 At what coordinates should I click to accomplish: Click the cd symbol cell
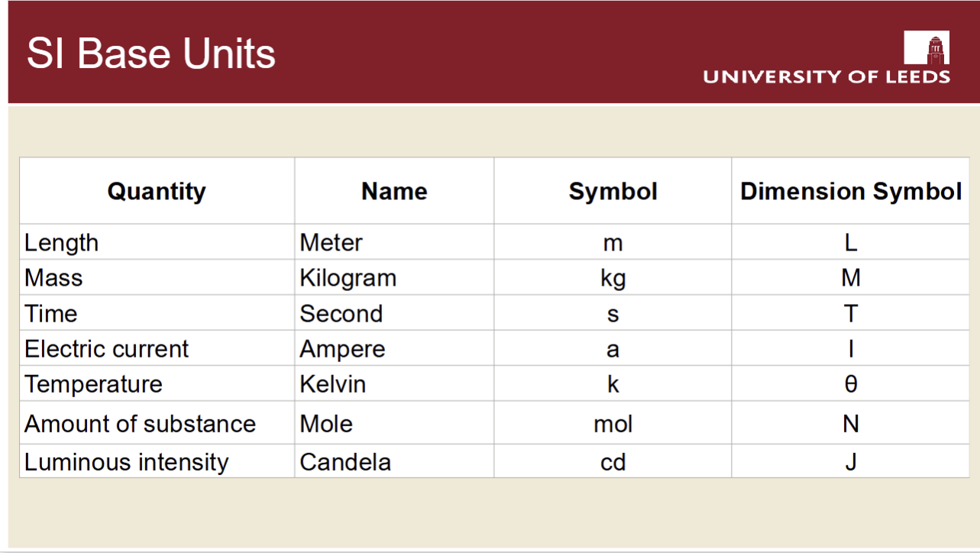613,461
